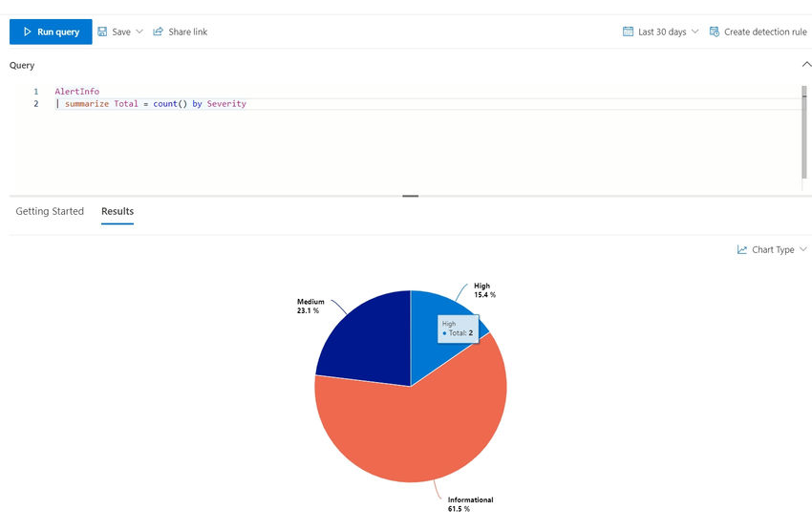812x531 pixels.
Task: Click query line 1 AlertInfo text
Action: pos(77,91)
